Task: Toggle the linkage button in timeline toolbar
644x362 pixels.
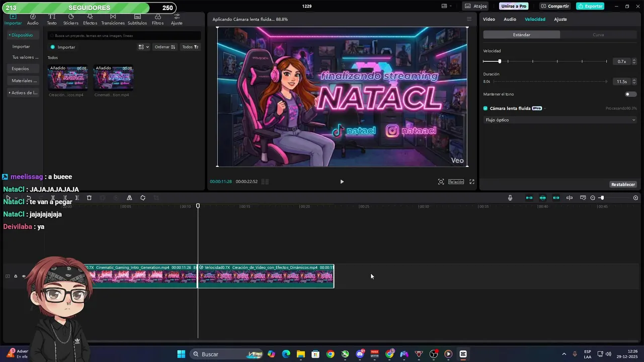Action: point(556,198)
